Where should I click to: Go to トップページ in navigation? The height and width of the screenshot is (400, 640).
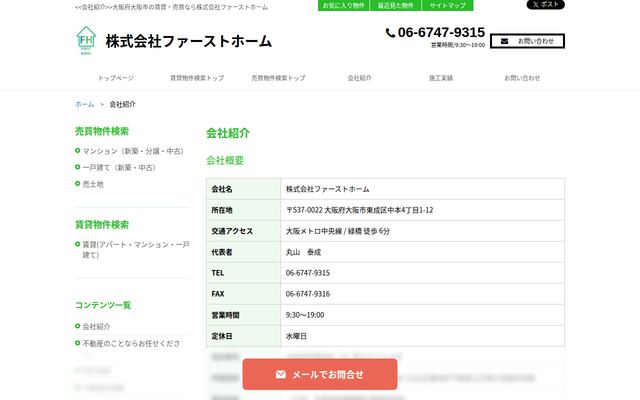[x=116, y=78]
